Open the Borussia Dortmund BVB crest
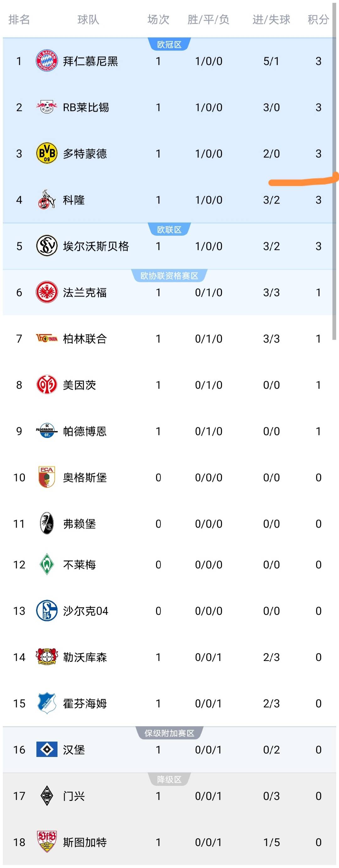This screenshot has width=339, height=868. [x=46, y=153]
